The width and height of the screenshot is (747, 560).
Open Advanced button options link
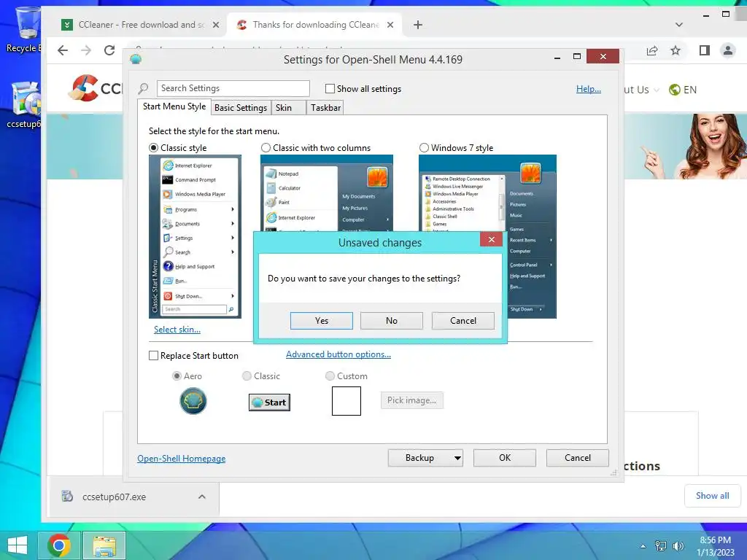[338, 354]
